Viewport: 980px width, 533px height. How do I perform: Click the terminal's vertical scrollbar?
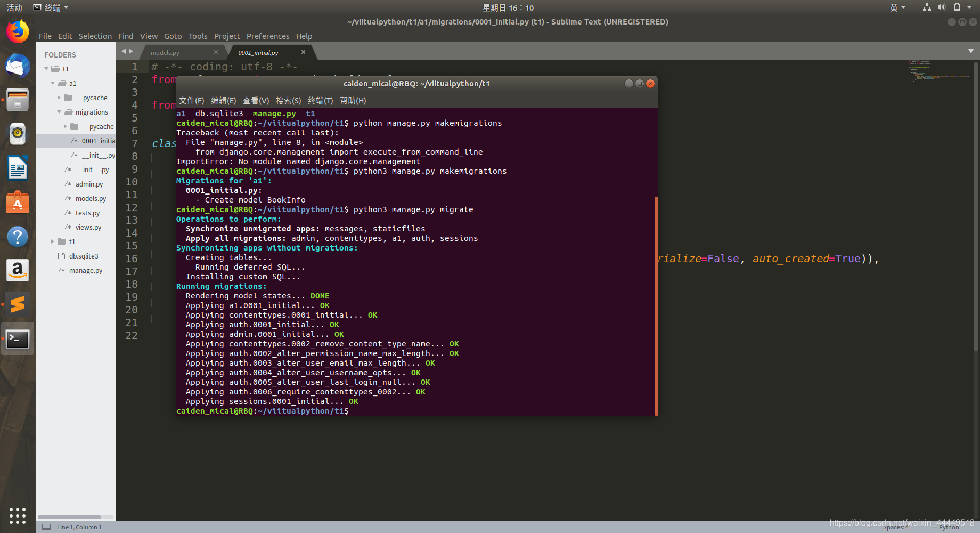coord(656,306)
